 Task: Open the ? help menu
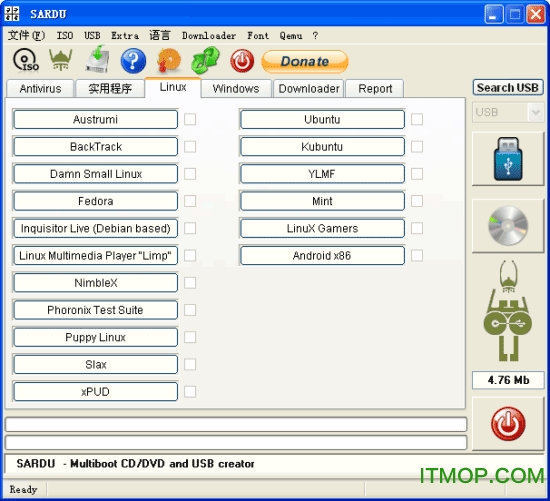point(315,35)
